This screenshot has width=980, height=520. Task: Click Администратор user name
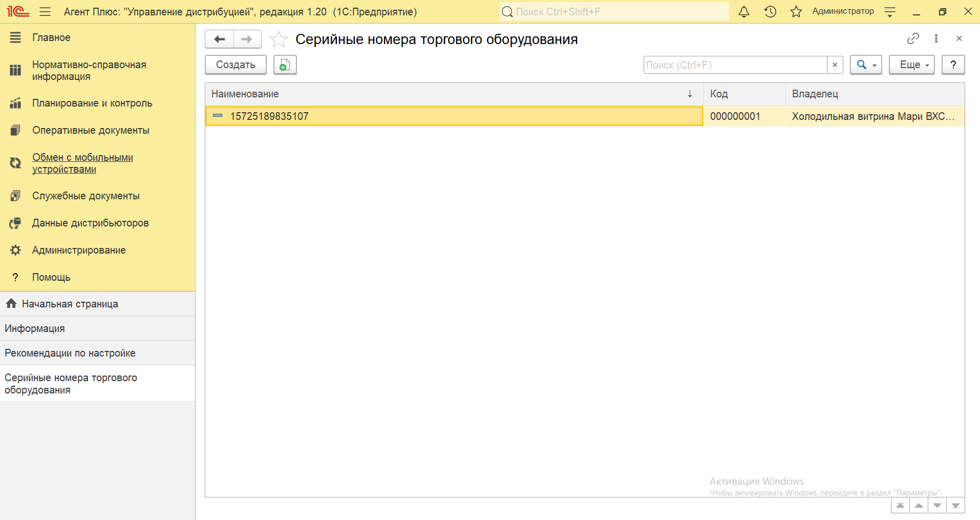pos(843,11)
